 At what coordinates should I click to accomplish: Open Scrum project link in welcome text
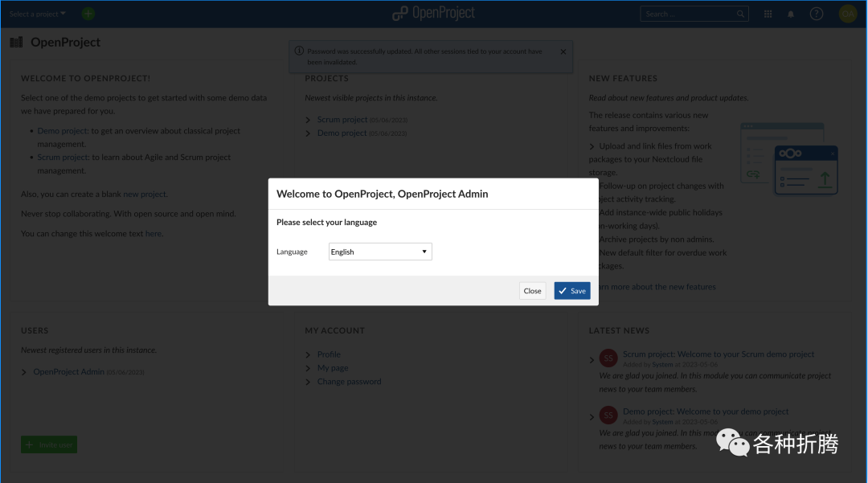63,158
